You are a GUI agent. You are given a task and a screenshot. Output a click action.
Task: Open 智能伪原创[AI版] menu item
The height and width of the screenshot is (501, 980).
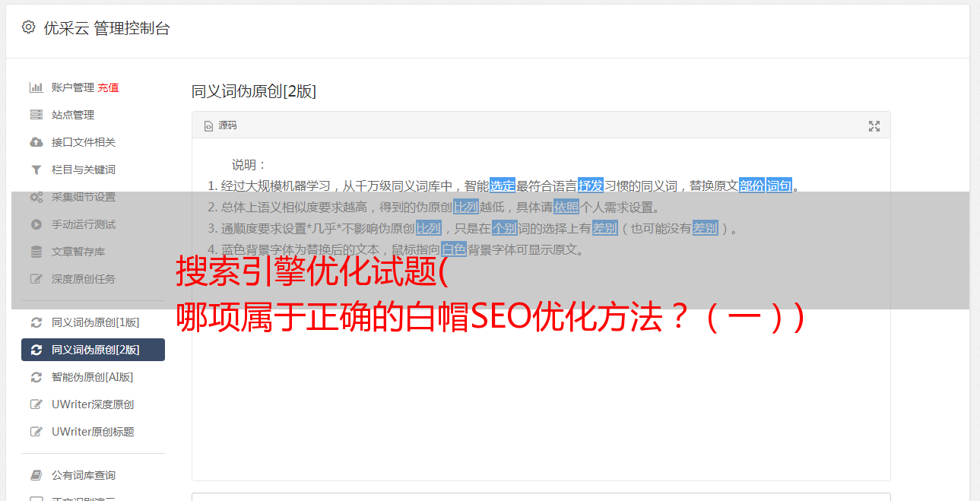pyautogui.click(x=93, y=377)
